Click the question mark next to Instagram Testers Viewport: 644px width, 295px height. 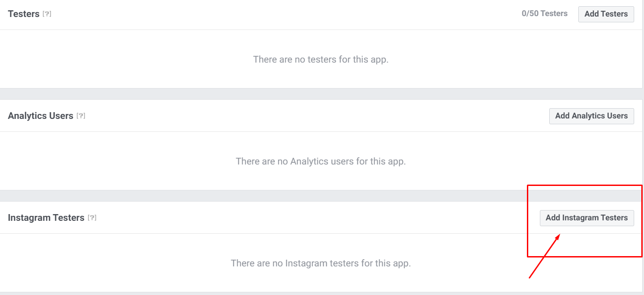(92, 218)
